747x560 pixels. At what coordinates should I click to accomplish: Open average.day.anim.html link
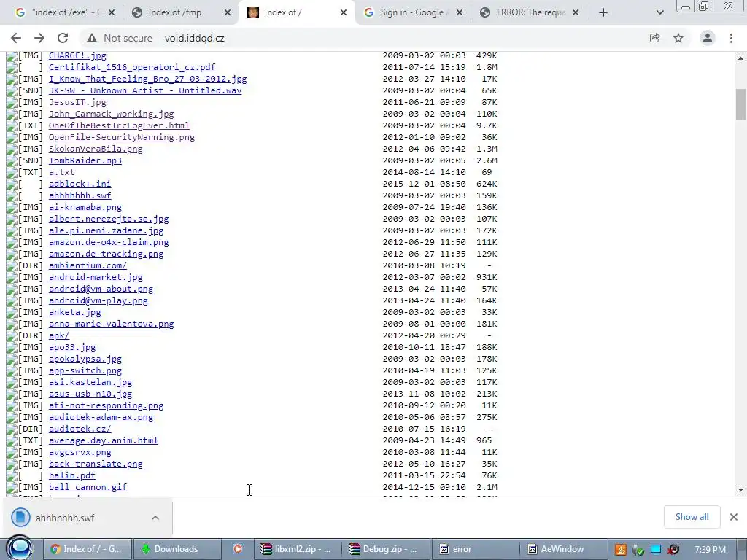[104, 440]
